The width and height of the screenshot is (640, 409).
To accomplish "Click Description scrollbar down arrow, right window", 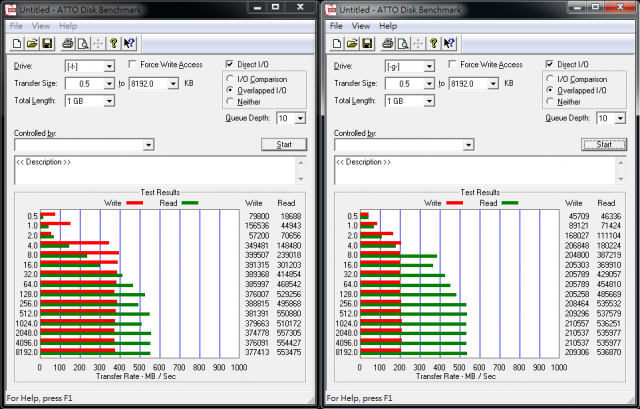I will coord(621,179).
